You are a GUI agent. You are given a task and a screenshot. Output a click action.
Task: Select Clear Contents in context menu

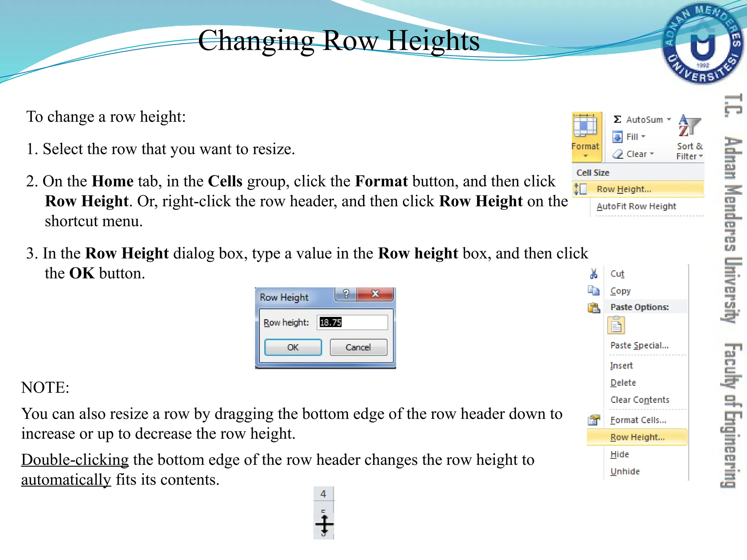640,400
